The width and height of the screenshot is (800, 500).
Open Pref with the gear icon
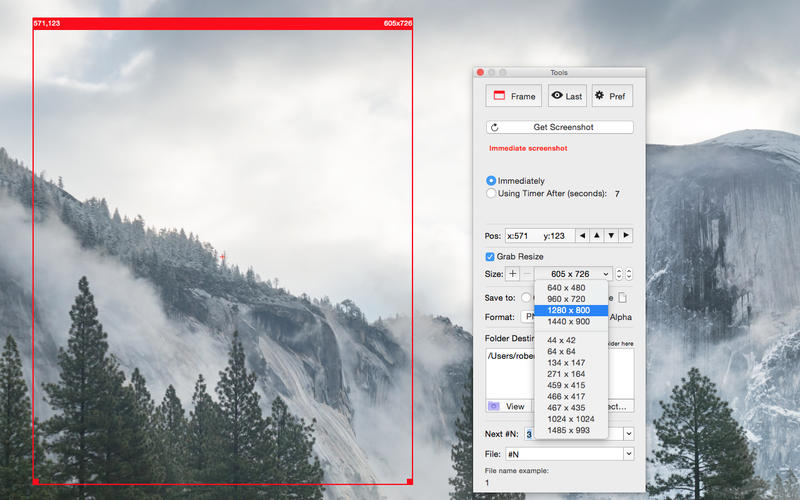pos(612,96)
